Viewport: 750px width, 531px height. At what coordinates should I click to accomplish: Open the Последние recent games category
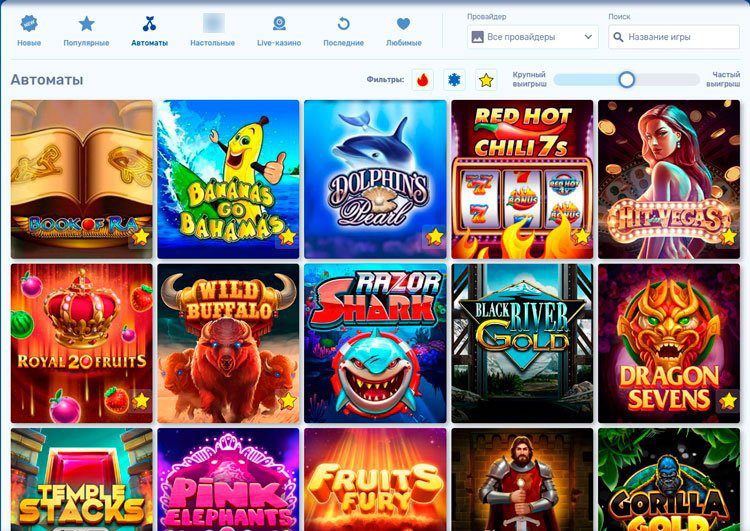(343, 31)
